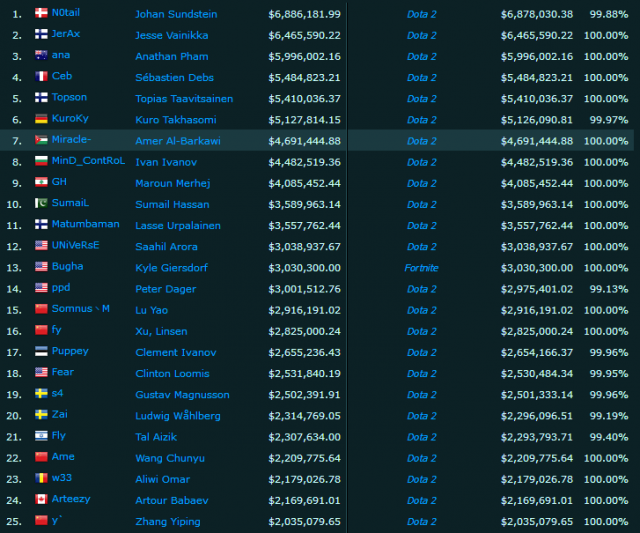Open the Fortnite game link

[x=421, y=268]
